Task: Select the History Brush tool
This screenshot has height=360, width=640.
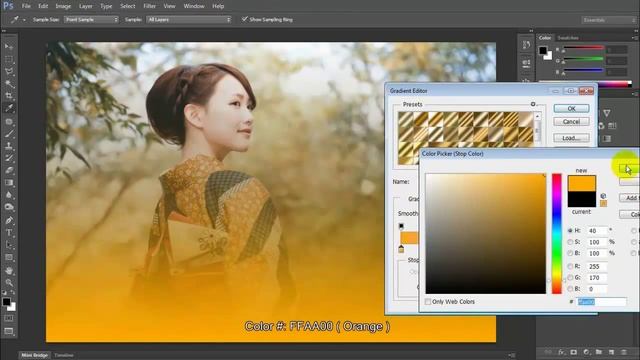Action: (x=9, y=158)
